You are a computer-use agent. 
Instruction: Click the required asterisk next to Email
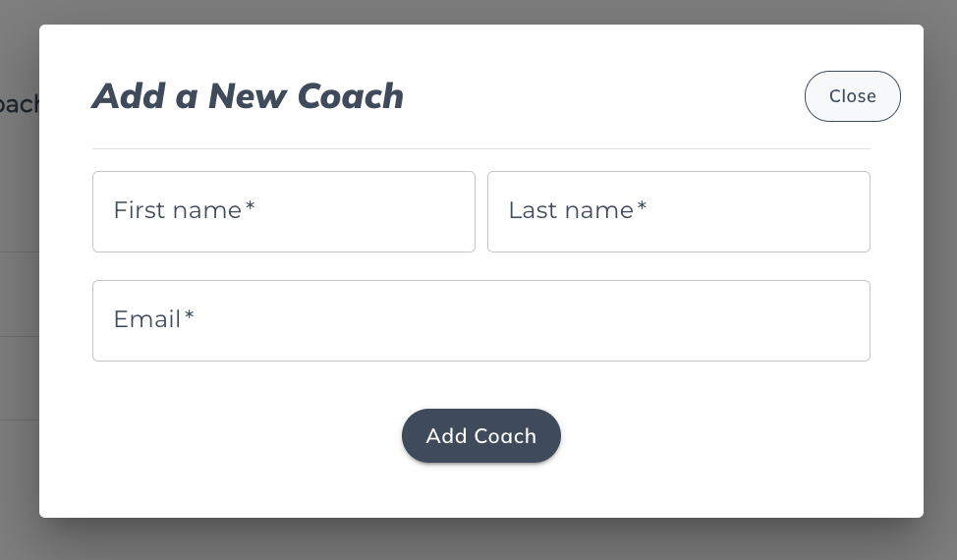pyautogui.click(x=190, y=316)
